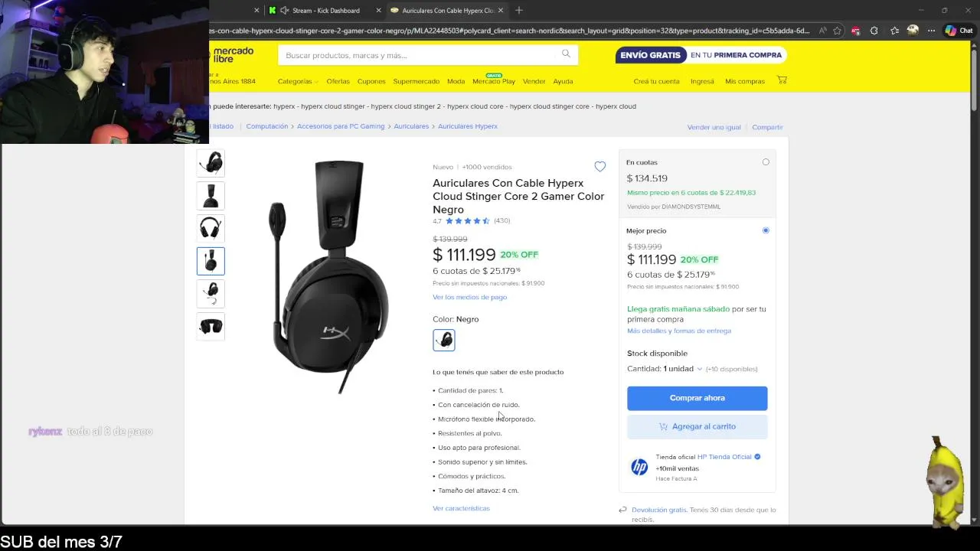
Task: Select the Negro color swatch
Action: click(x=444, y=340)
